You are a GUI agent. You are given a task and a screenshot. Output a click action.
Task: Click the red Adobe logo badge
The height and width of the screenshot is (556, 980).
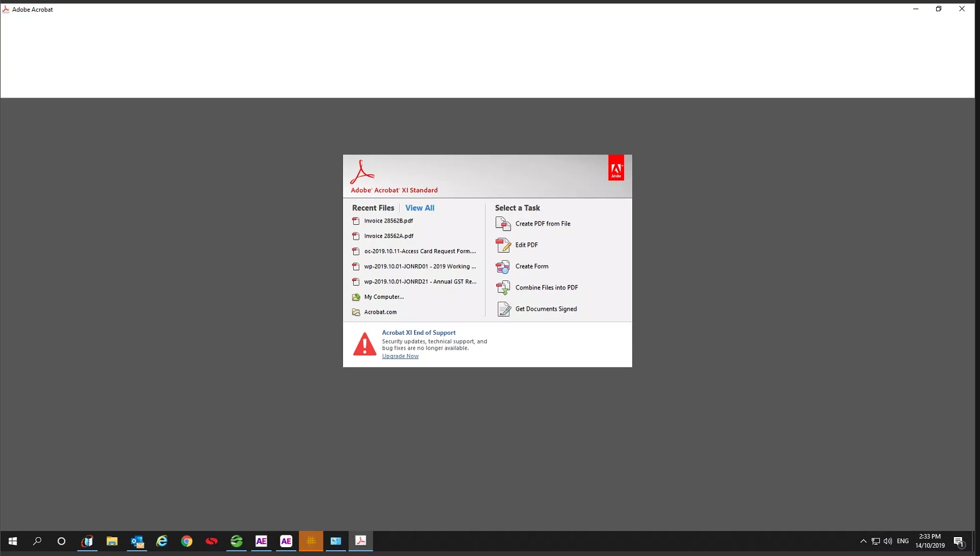click(x=616, y=168)
